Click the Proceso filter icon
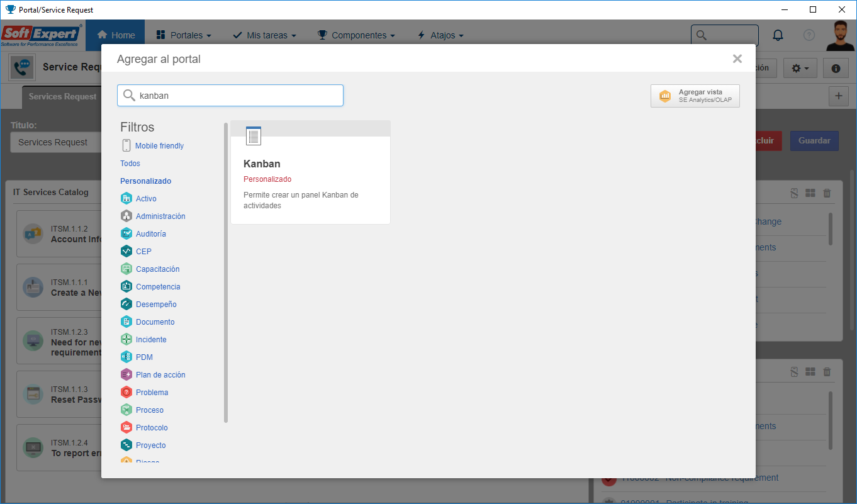 click(x=126, y=410)
